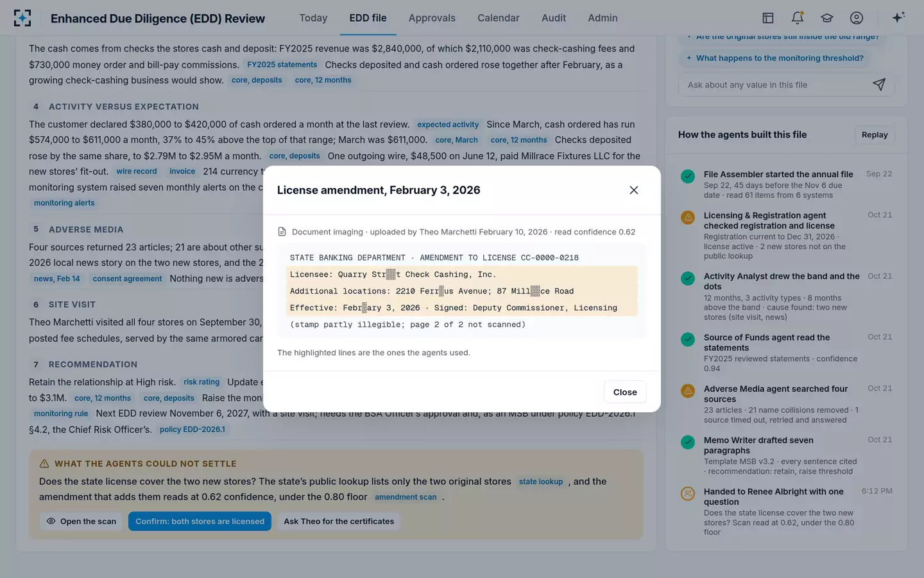Open the Approvals tab
The width and height of the screenshot is (924, 578).
432,18
